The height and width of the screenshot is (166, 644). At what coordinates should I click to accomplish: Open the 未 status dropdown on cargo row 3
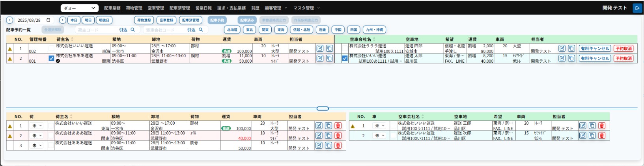coord(37,145)
